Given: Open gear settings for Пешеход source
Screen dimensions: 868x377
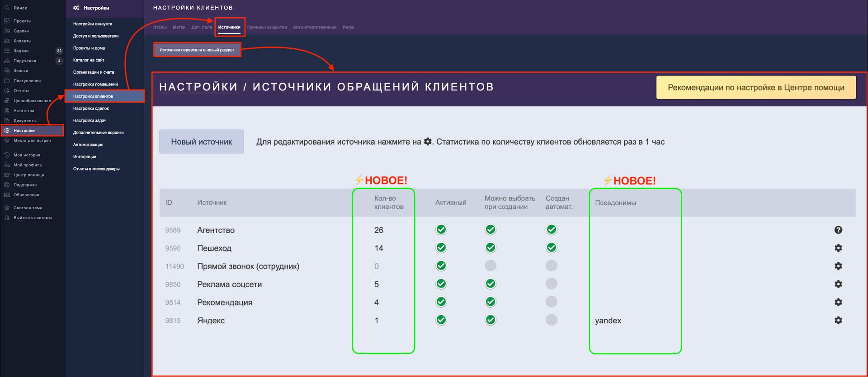Looking at the screenshot, I should [838, 248].
